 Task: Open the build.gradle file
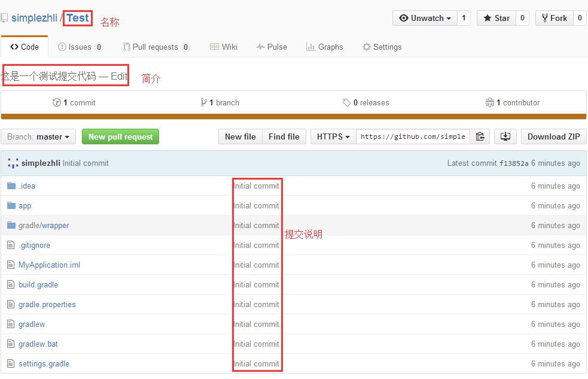(38, 285)
